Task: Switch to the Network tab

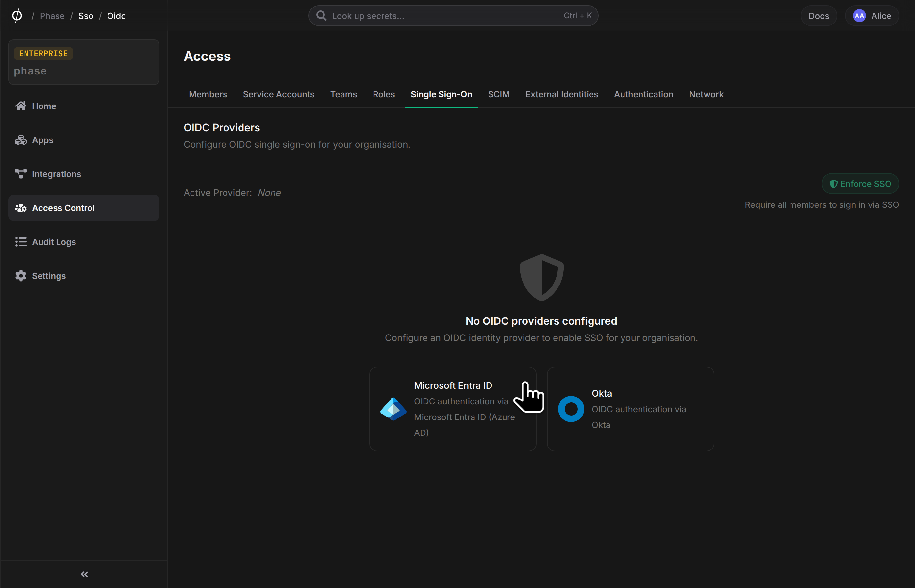Action: click(706, 94)
